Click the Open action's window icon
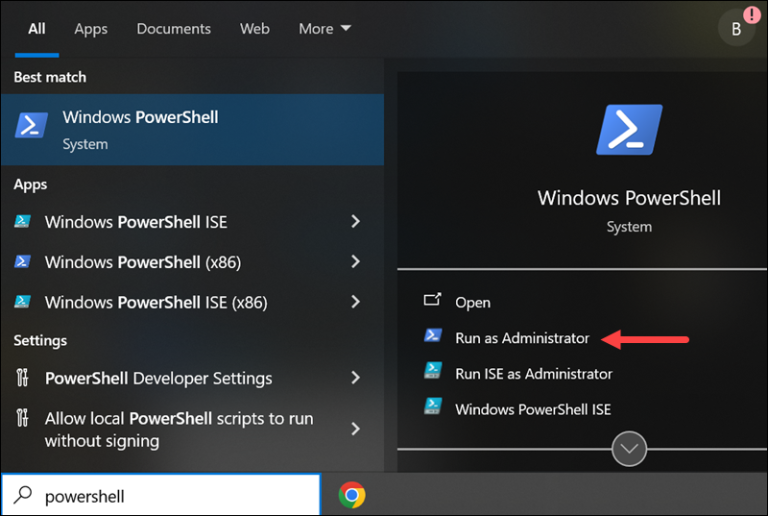 (432, 299)
